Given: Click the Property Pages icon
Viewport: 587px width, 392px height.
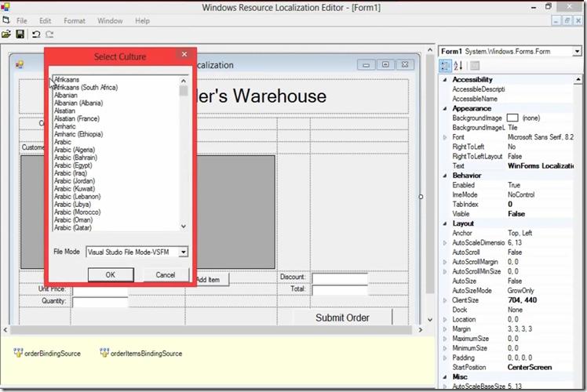Looking at the screenshot, I should click(x=475, y=66).
